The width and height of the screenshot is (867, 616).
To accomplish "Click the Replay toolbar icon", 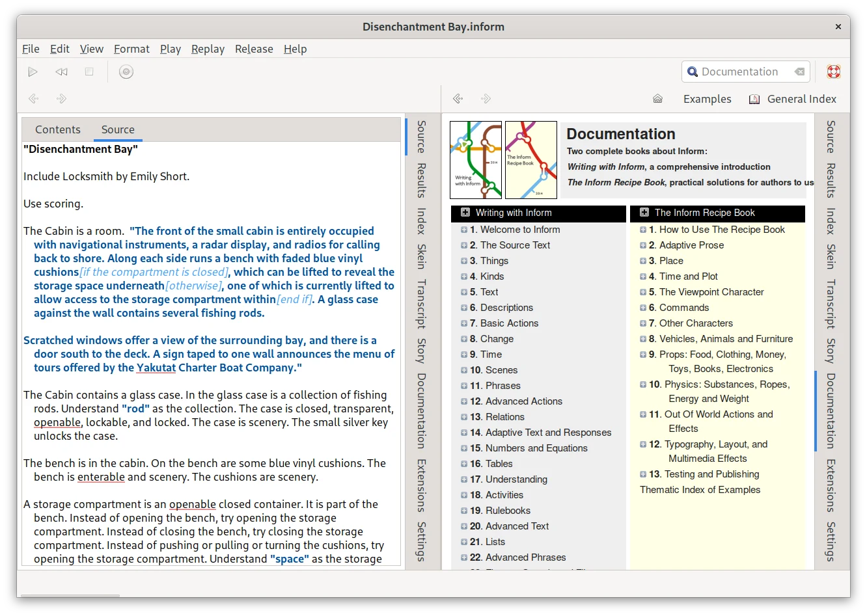I will 61,72.
